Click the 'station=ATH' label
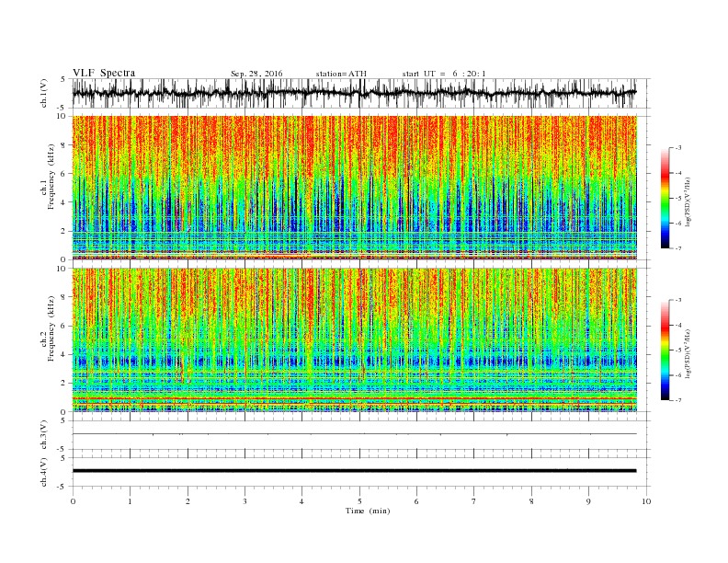This screenshot has height=563, width=728. [x=341, y=74]
